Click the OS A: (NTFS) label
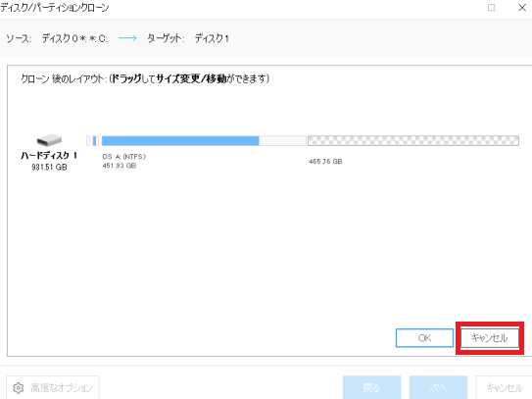The width and height of the screenshot is (532, 399). [123, 157]
